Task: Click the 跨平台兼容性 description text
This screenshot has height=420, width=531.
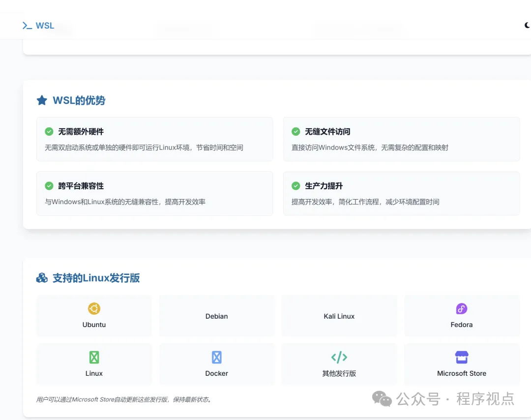Action: coord(125,202)
